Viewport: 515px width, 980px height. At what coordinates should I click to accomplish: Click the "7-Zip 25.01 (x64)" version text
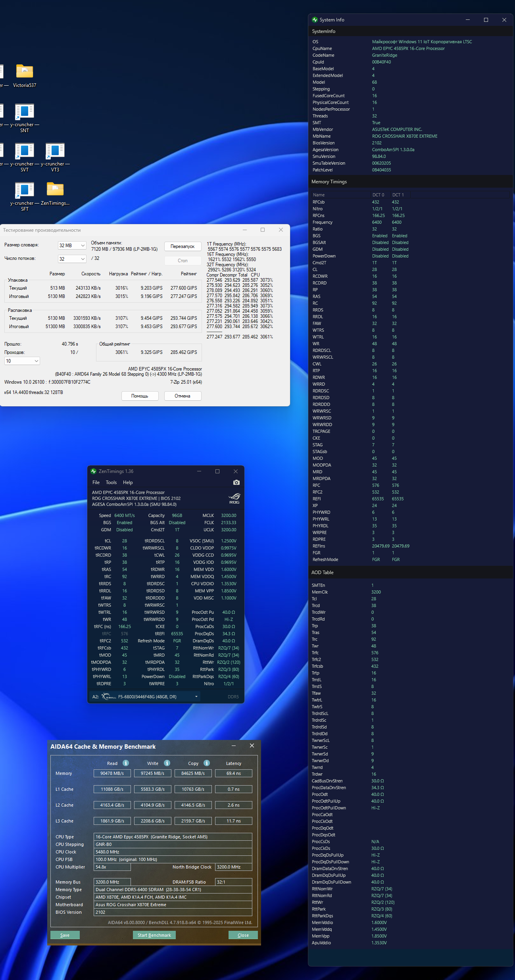(186, 382)
